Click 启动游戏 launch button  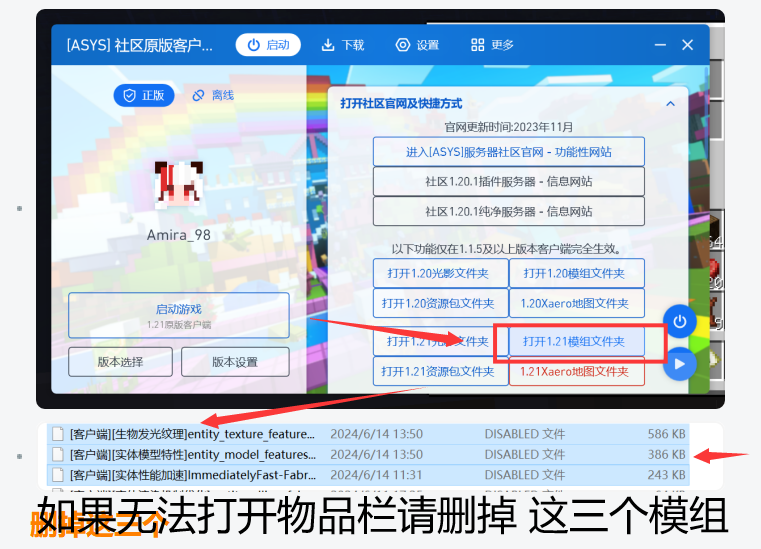(x=179, y=315)
